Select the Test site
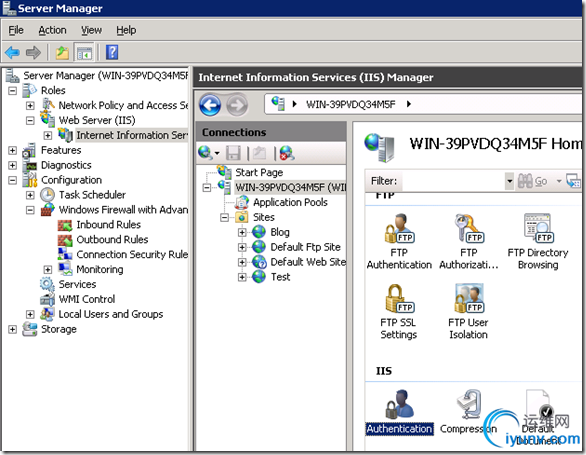The width and height of the screenshot is (586, 455). tap(280, 277)
